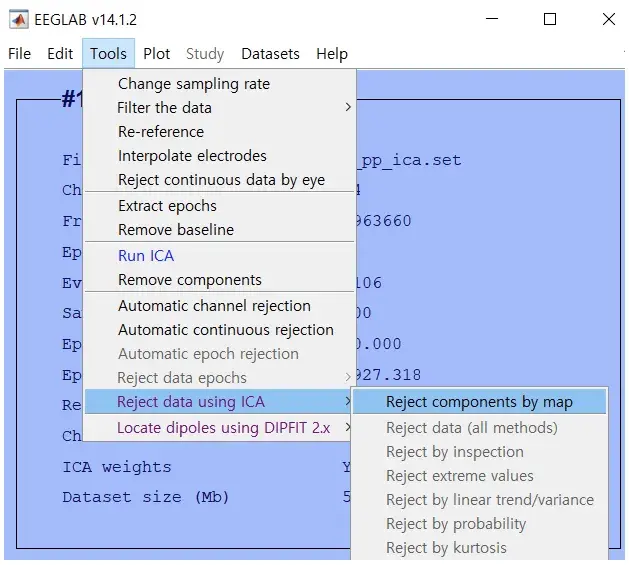Open the File menu
The height and width of the screenshot is (565, 629).
click(19, 54)
